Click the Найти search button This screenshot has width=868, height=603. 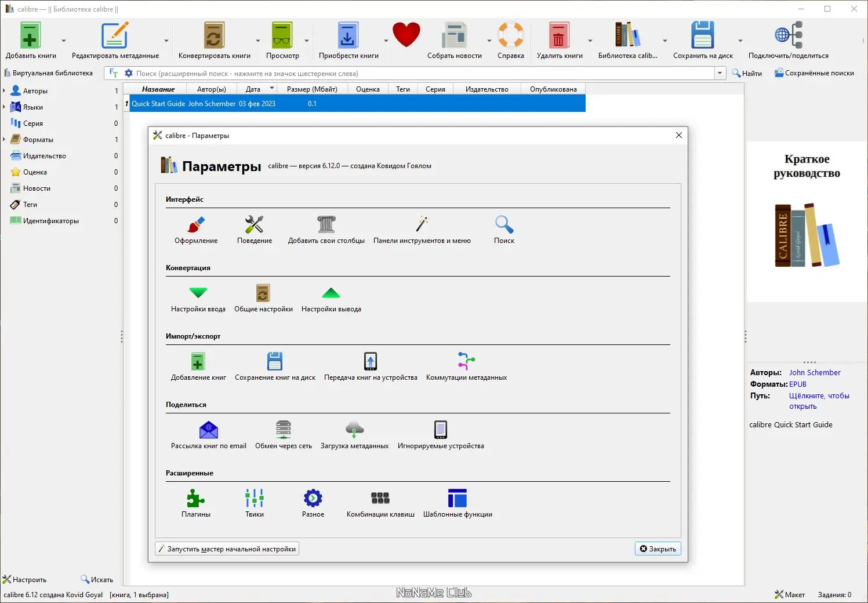pos(747,73)
